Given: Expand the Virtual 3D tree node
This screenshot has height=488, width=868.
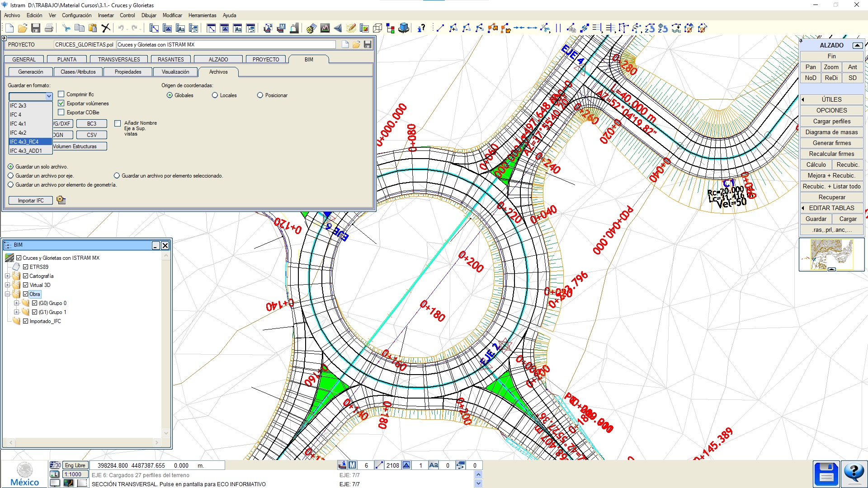Looking at the screenshot, I should click(8, 285).
